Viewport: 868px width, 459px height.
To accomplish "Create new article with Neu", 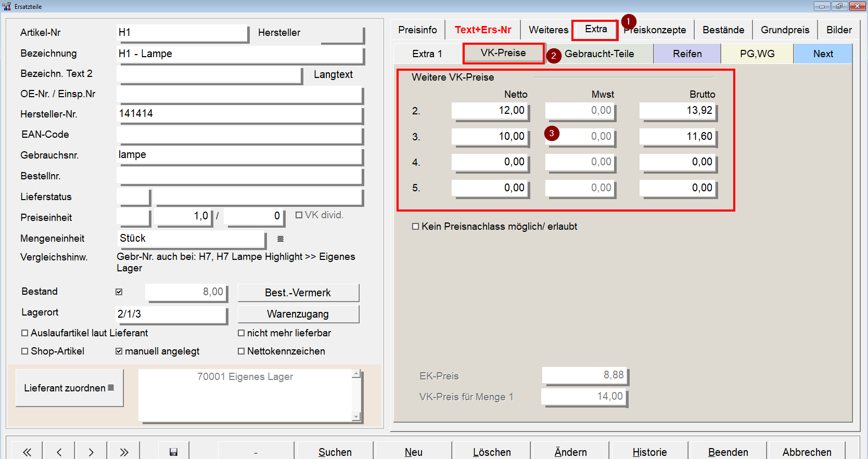I will 413,452.
